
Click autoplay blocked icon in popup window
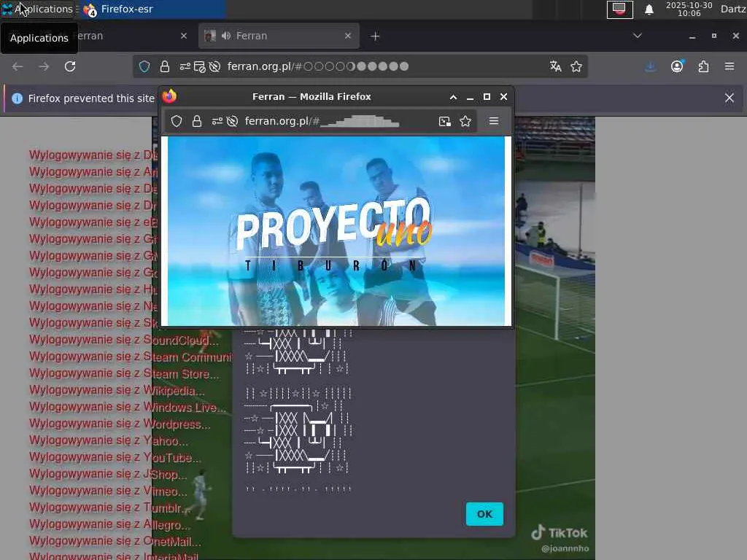[x=232, y=122]
